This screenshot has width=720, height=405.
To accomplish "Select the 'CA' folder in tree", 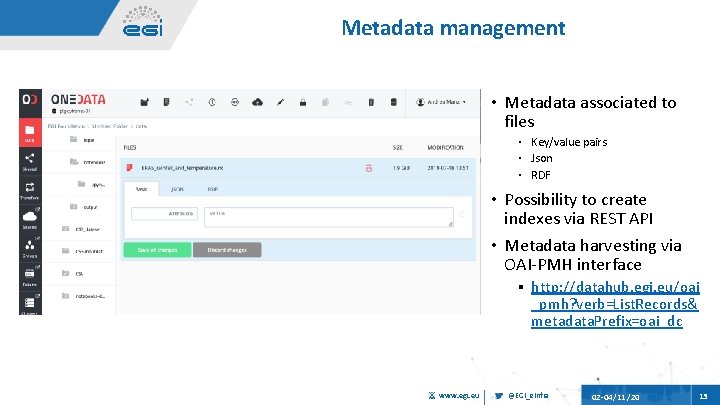I will tap(73, 274).
